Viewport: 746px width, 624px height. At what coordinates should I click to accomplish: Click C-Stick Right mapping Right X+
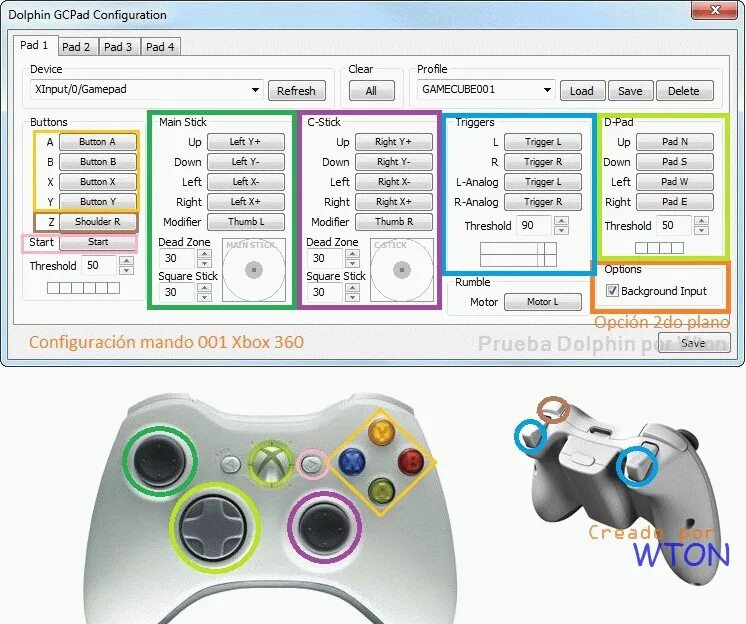(x=393, y=202)
